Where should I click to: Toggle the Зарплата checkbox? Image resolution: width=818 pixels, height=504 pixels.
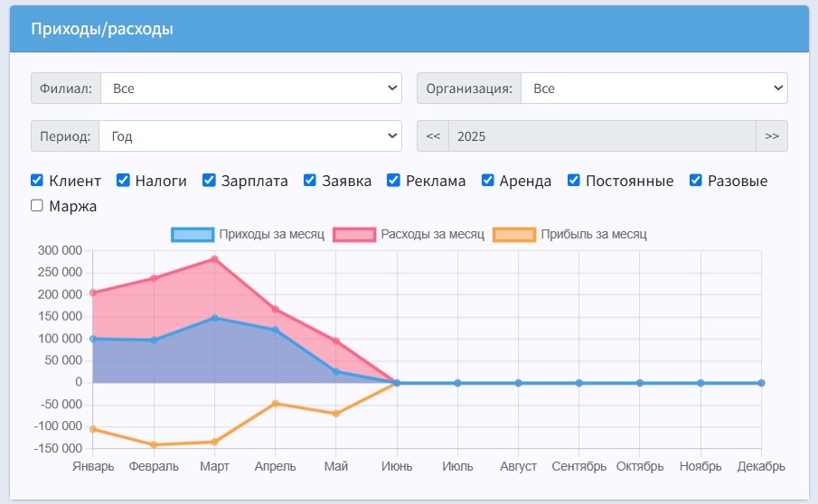(209, 181)
